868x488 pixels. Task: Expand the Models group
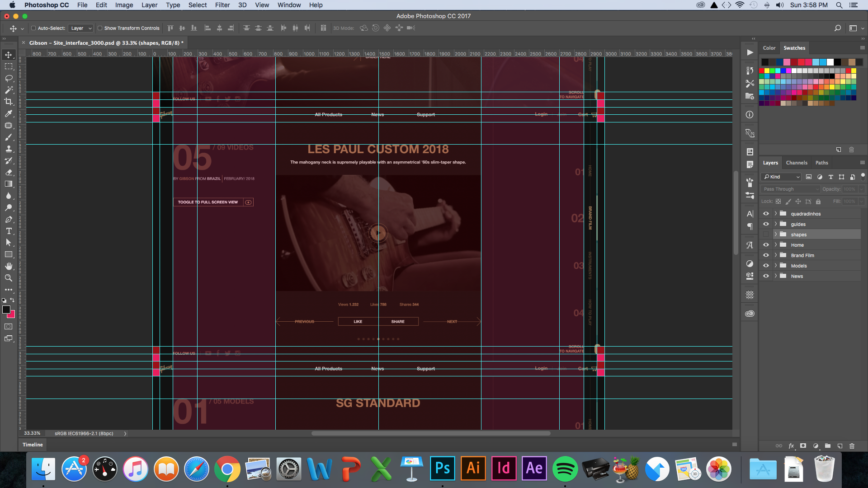(x=776, y=266)
